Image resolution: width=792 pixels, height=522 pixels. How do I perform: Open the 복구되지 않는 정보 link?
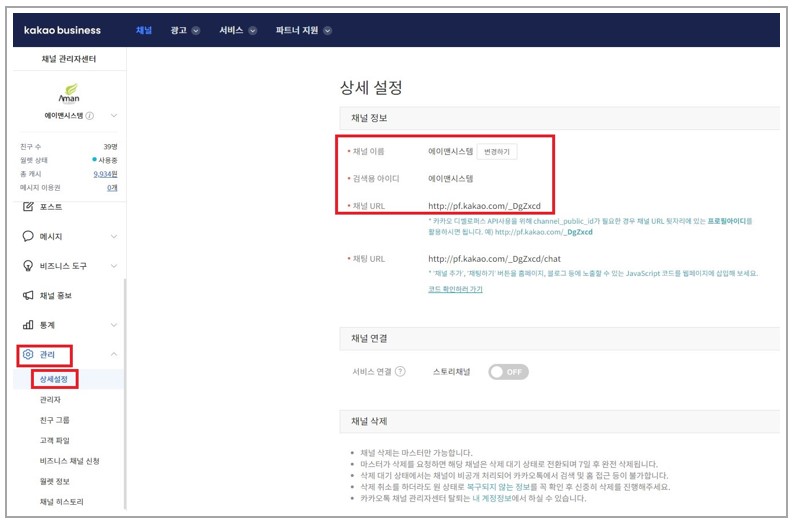coord(498,487)
